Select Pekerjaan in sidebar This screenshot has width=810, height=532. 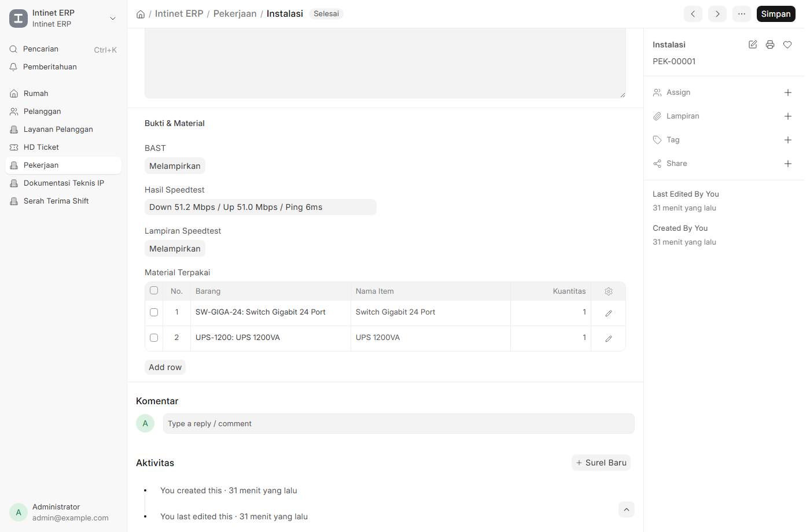point(63,165)
